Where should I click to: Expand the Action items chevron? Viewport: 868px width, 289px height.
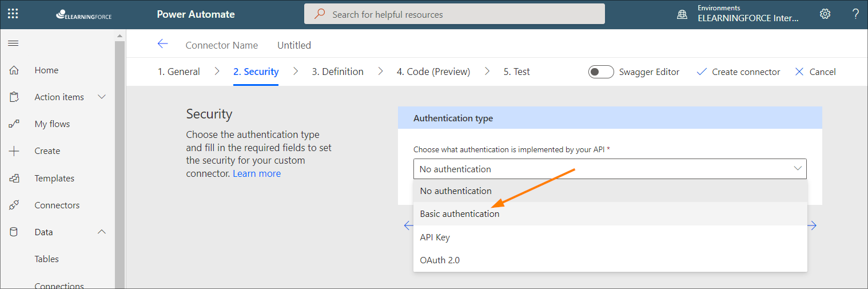tap(102, 97)
